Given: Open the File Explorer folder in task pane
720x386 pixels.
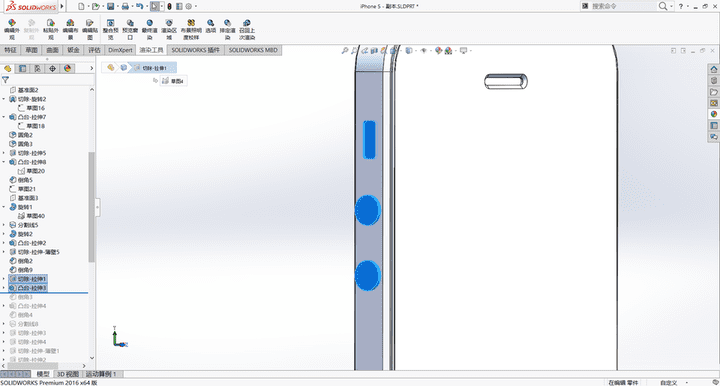Looking at the screenshot, I should pyautogui.click(x=714, y=92).
